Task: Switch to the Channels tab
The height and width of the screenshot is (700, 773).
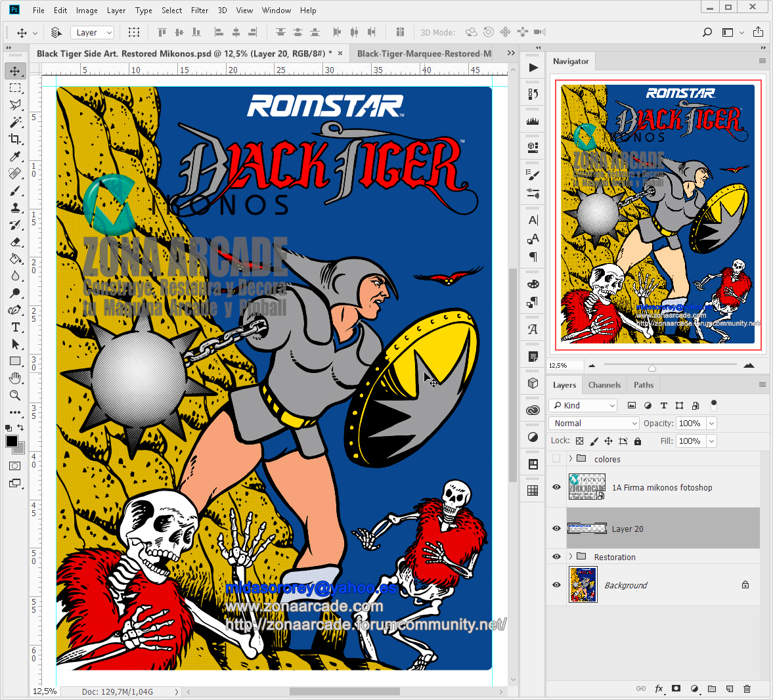Action: point(604,385)
